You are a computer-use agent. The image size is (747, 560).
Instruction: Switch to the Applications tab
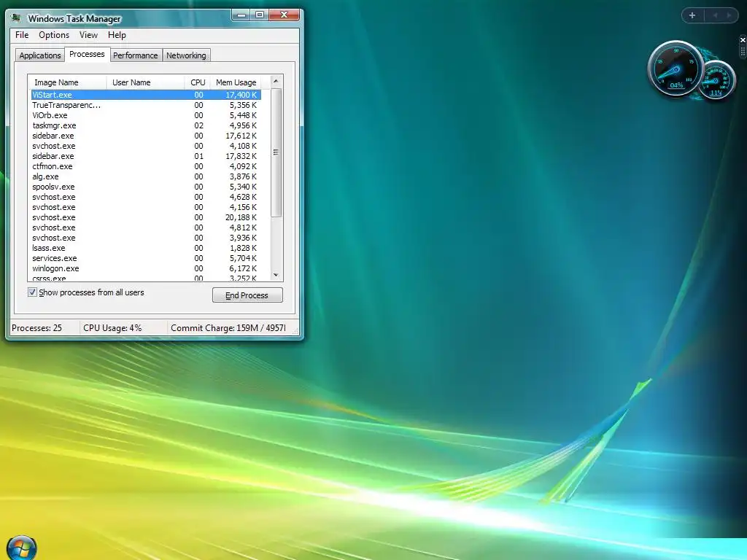[40, 55]
